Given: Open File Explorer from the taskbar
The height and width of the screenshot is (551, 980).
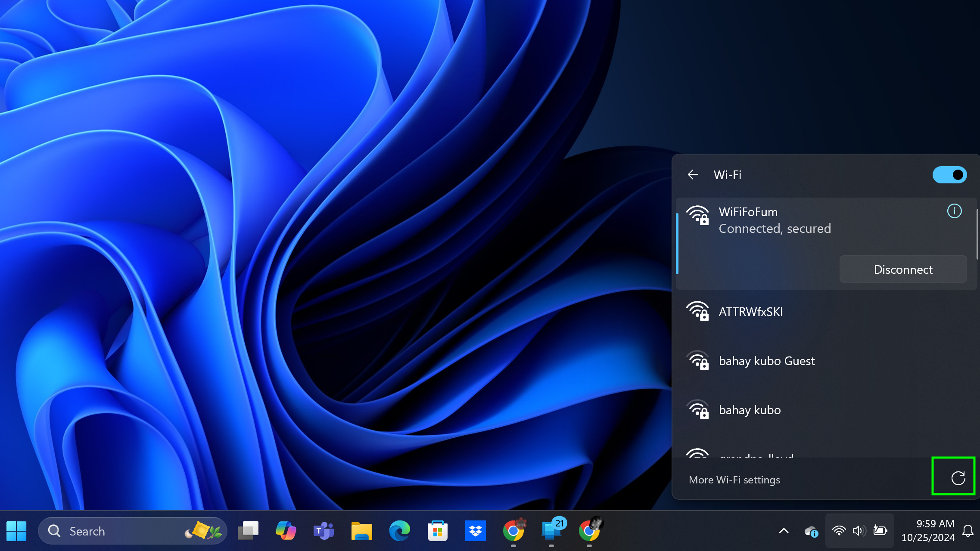Looking at the screenshot, I should [x=361, y=531].
